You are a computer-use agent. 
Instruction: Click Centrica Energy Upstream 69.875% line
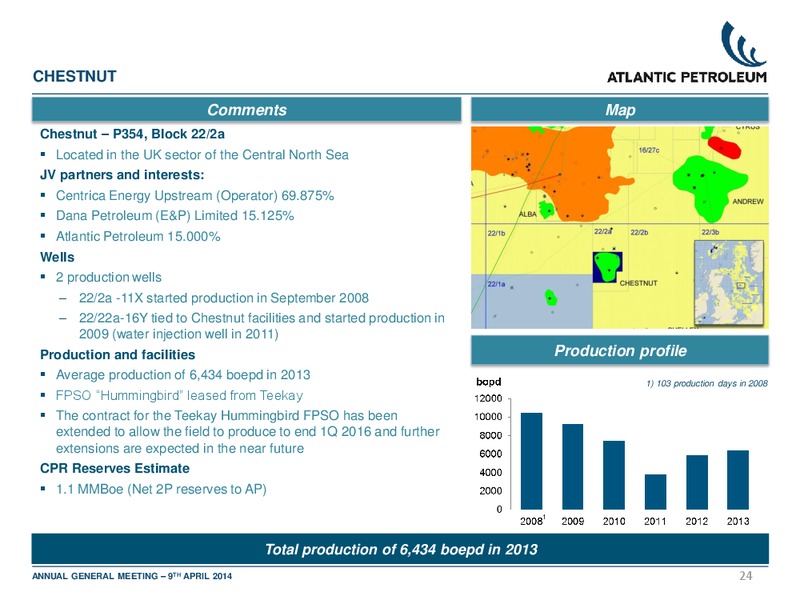[x=195, y=195]
